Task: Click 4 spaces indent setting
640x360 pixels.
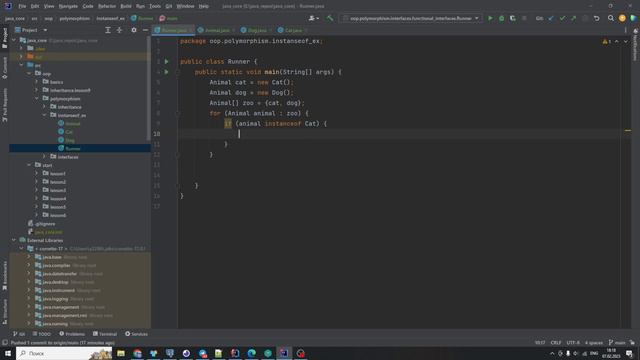Action: tap(593, 342)
